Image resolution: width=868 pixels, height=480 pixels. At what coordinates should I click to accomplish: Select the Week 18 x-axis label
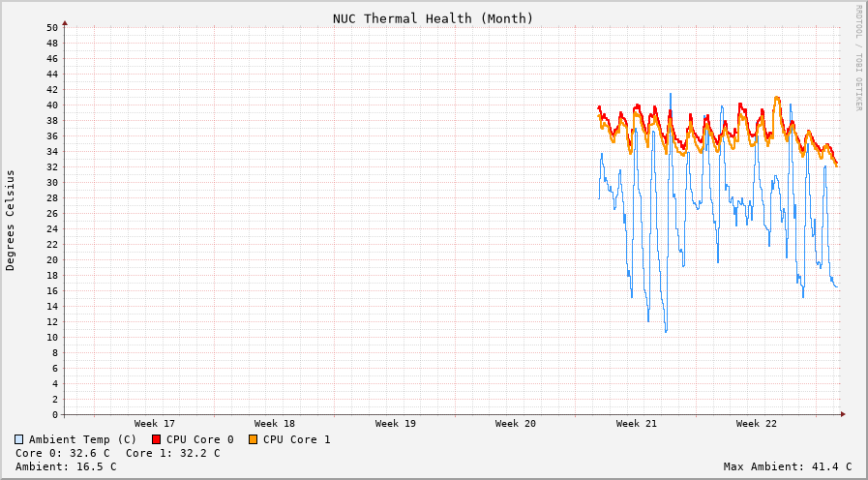[275, 424]
